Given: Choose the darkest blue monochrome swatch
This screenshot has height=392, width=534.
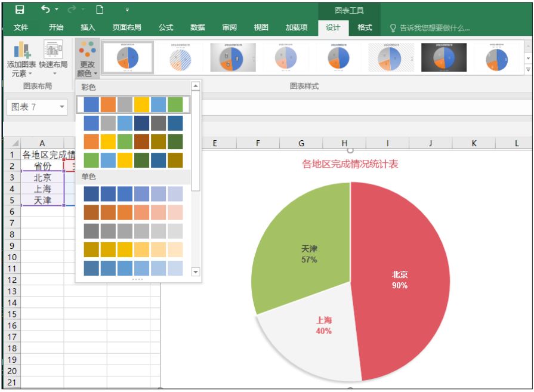Looking at the screenshot, I should coord(91,194).
